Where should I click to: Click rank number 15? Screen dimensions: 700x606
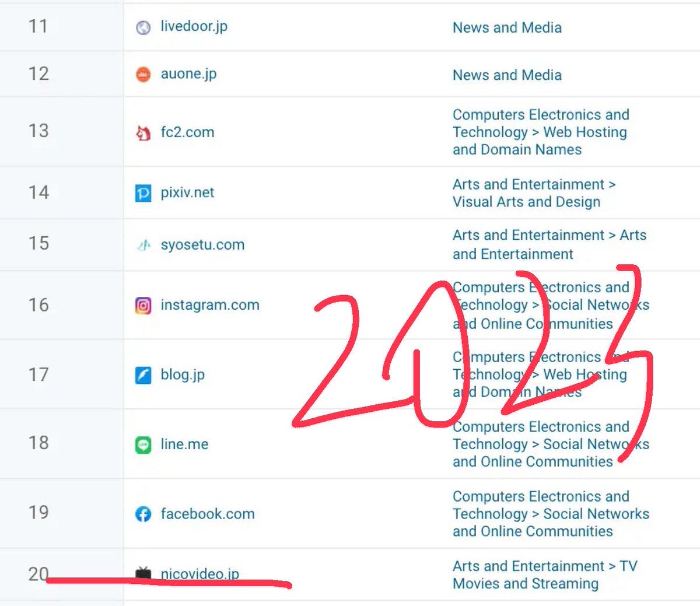[38, 243]
